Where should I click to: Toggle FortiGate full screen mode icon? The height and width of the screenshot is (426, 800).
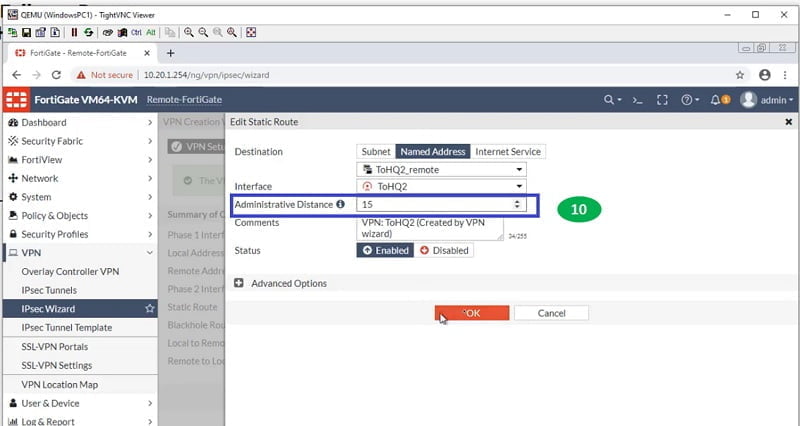pos(662,100)
